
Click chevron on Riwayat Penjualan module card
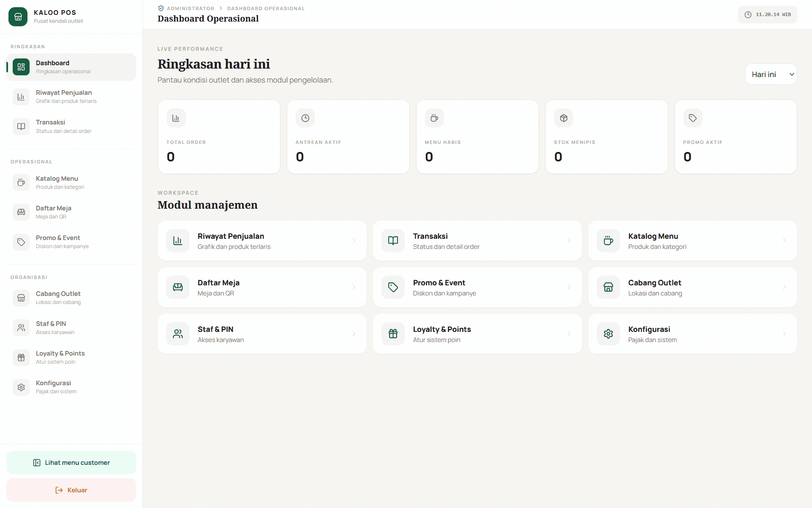354,240
